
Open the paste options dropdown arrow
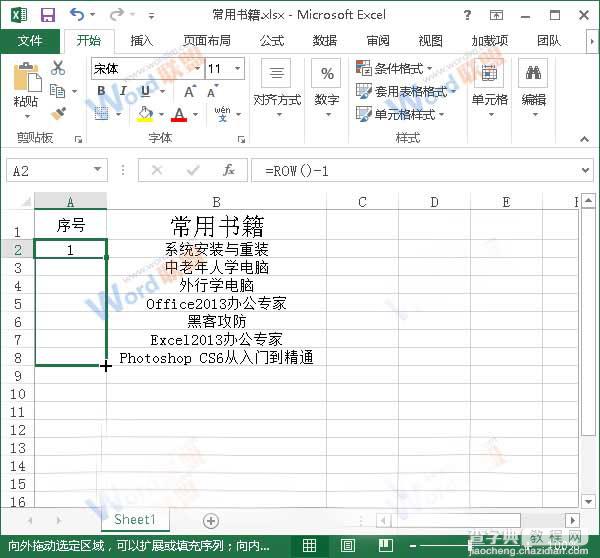tap(27, 116)
